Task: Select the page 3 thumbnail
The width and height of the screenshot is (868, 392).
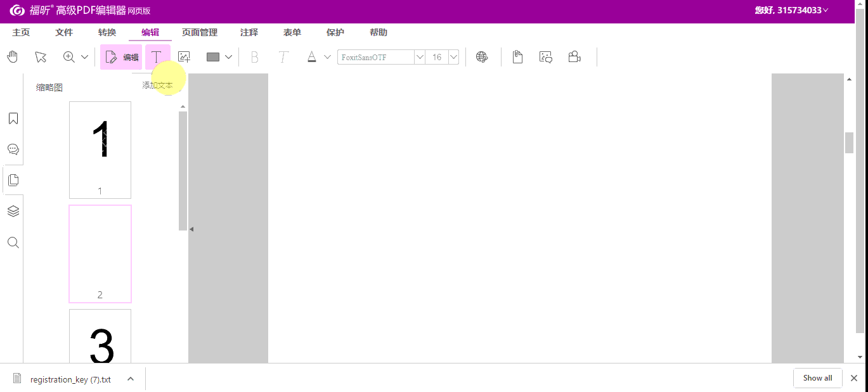Action: tap(100, 337)
